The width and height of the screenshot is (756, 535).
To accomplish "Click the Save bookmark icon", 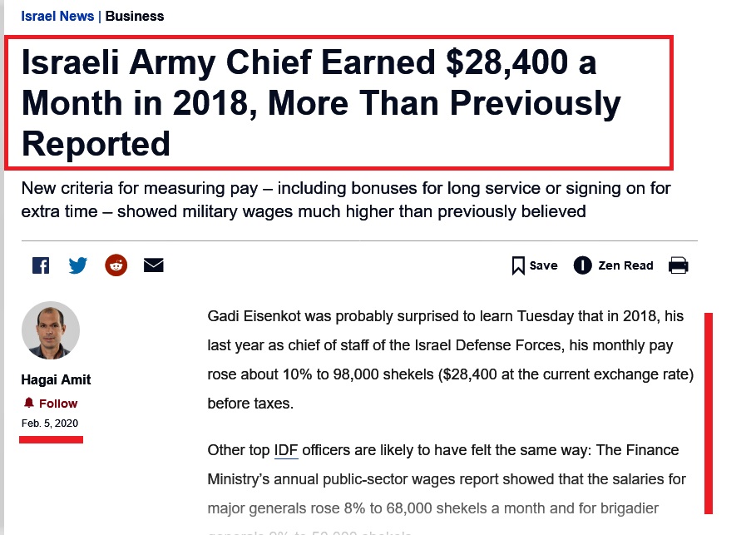I will click(x=518, y=265).
